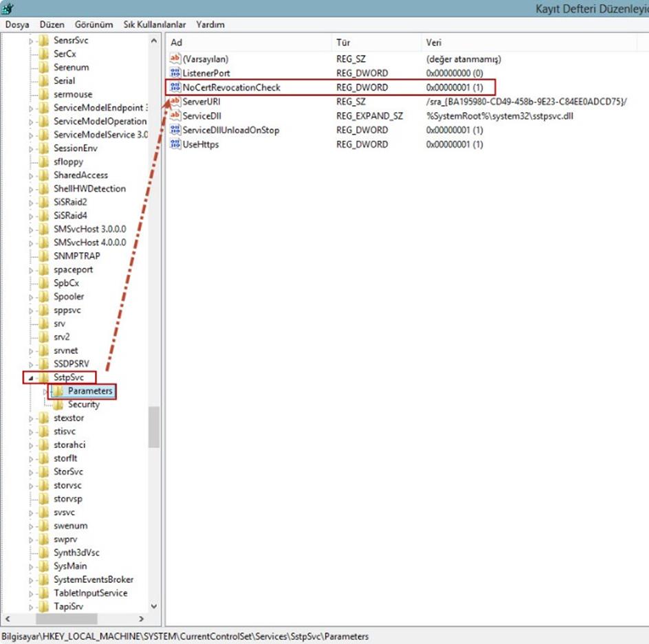Expand the ShellHWDetection tree node
Image resolution: width=649 pixels, height=644 pixels.
tap(31, 189)
